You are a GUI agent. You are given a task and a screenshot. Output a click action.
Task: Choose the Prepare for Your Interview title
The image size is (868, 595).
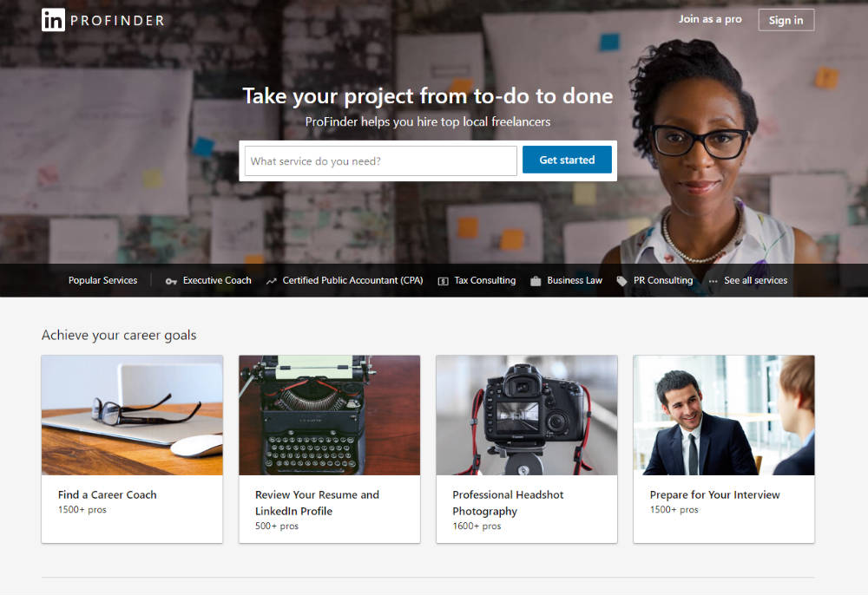point(714,494)
